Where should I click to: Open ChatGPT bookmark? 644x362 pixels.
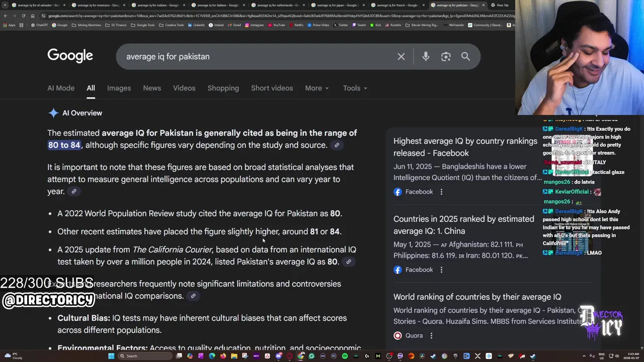(39, 25)
